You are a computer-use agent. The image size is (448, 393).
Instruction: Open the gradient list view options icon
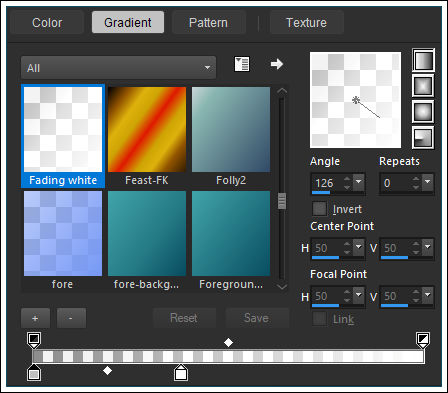point(242,64)
